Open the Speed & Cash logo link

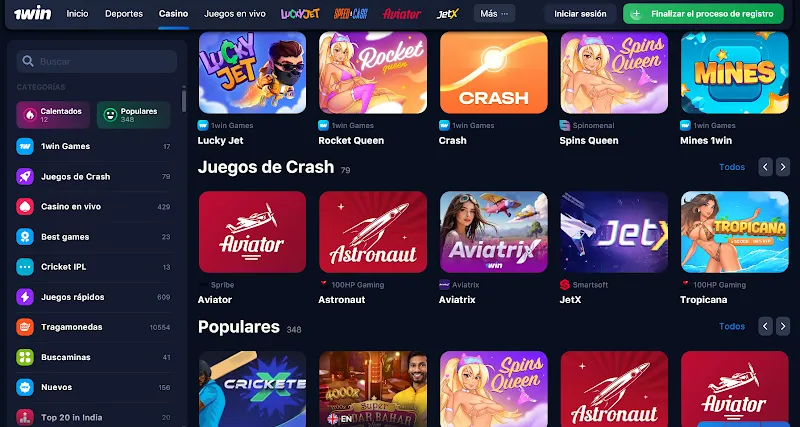pyautogui.click(x=351, y=14)
